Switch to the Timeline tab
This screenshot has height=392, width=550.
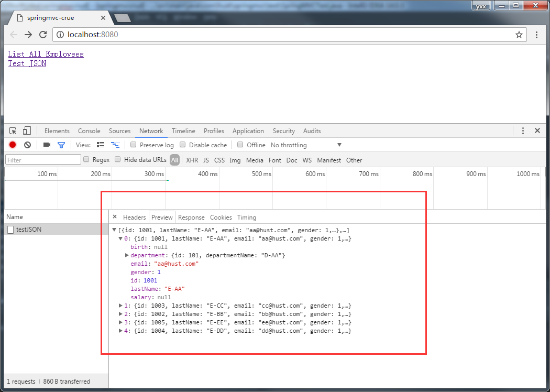point(183,131)
